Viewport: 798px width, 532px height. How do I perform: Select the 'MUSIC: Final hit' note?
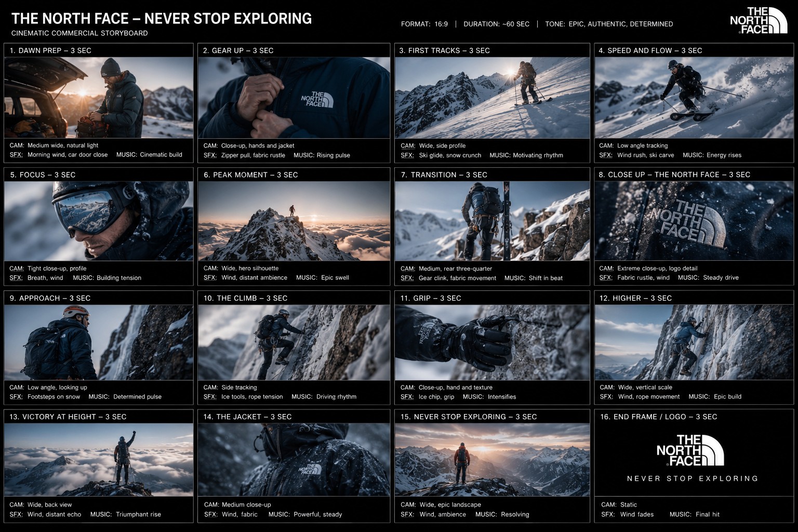coord(695,514)
